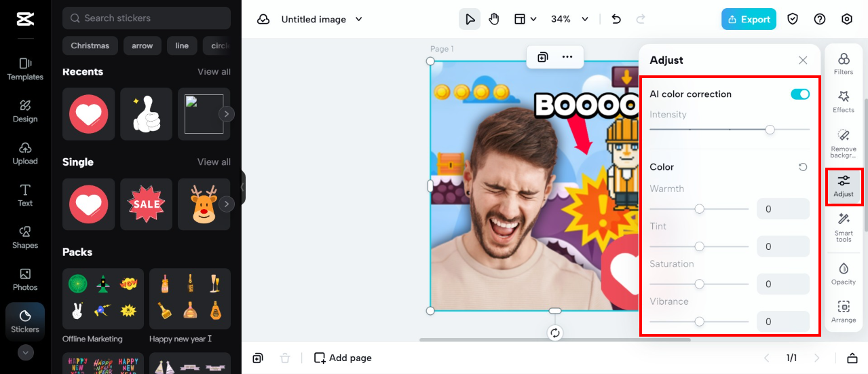Select the Stickers sidebar panel
Viewport: 868px width, 374px height.
click(x=25, y=322)
